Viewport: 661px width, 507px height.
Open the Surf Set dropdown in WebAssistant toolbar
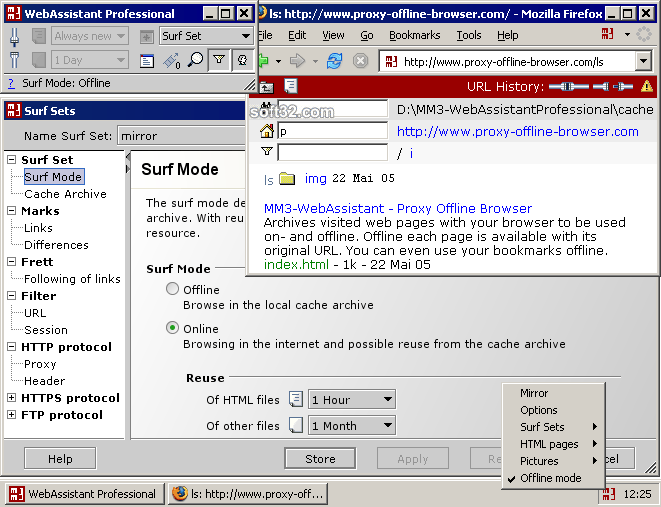(x=206, y=36)
